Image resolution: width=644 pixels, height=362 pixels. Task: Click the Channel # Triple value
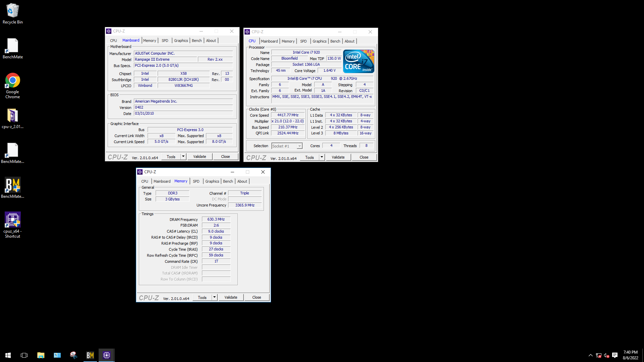click(x=245, y=193)
